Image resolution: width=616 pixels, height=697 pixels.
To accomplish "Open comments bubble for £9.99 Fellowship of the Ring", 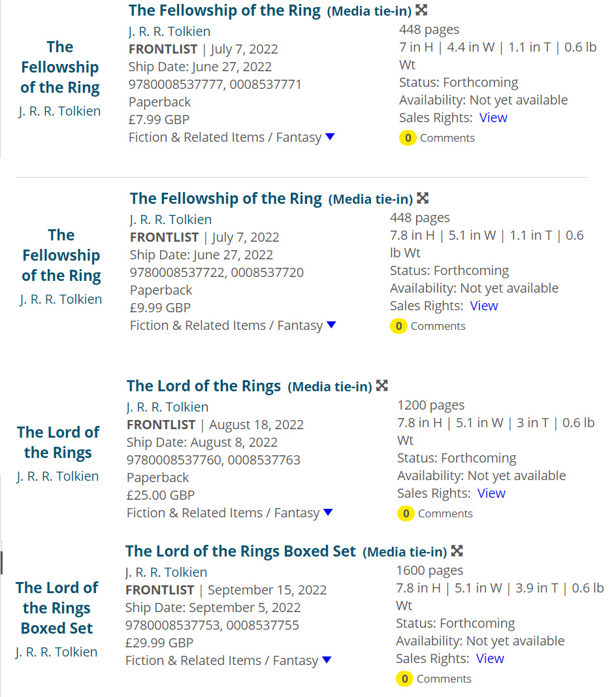I will pyautogui.click(x=398, y=326).
